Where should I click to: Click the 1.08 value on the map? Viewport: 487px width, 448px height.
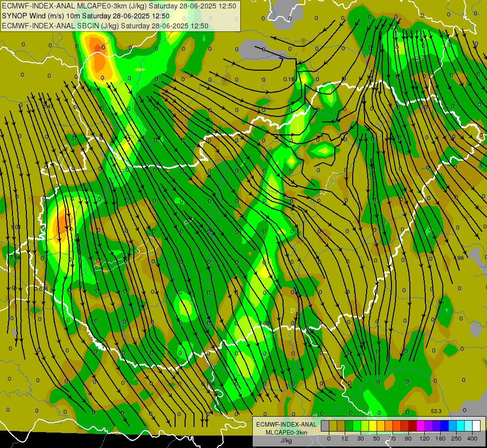click(x=265, y=324)
